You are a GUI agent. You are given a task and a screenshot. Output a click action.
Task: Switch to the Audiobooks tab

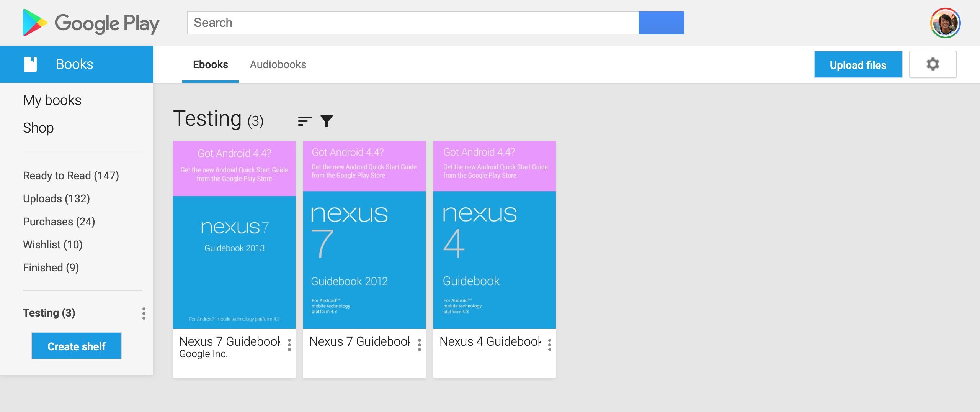(x=278, y=64)
